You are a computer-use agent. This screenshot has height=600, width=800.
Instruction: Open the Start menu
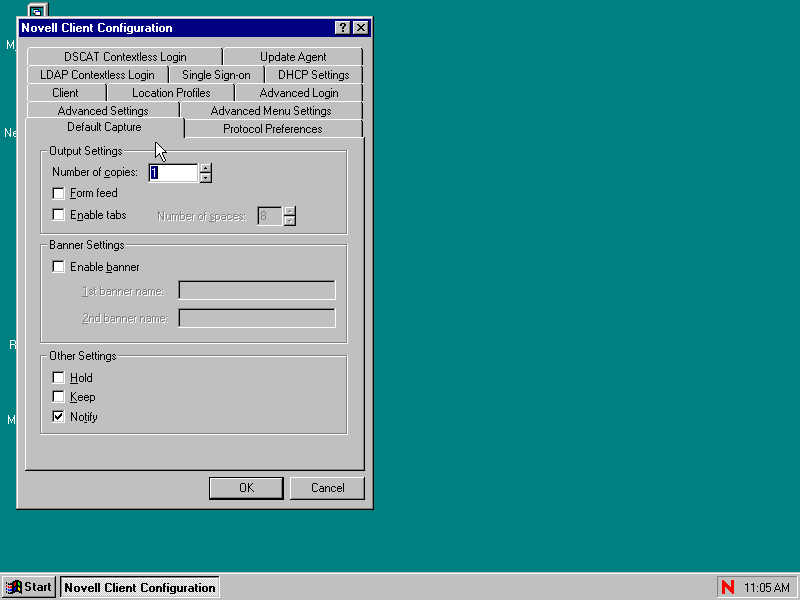[29, 587]
